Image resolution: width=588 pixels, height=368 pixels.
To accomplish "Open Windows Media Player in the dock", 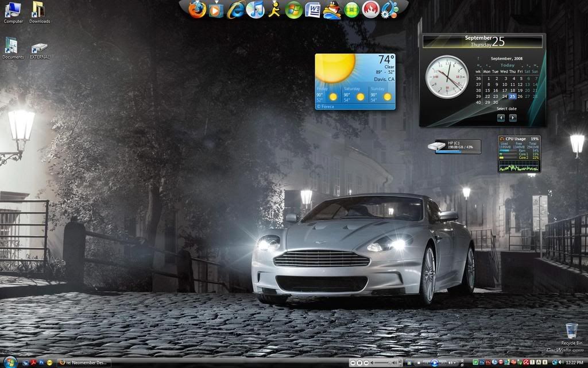I will point(216,10).
